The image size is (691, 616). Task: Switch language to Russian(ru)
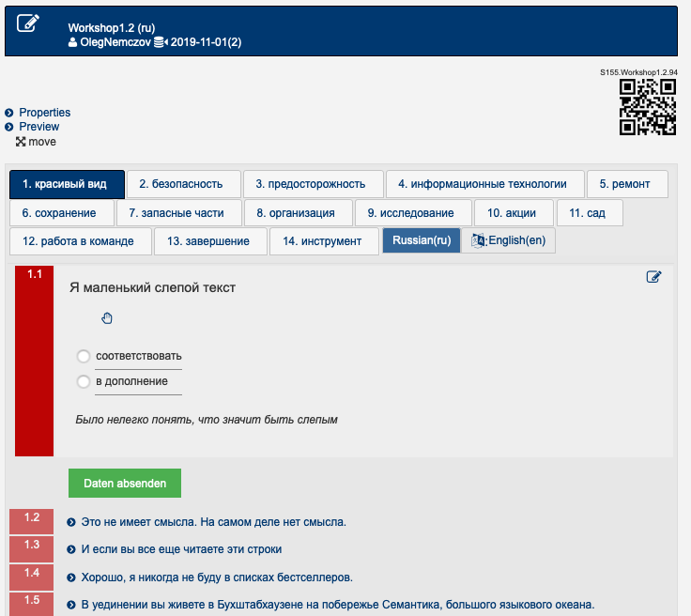421,241
